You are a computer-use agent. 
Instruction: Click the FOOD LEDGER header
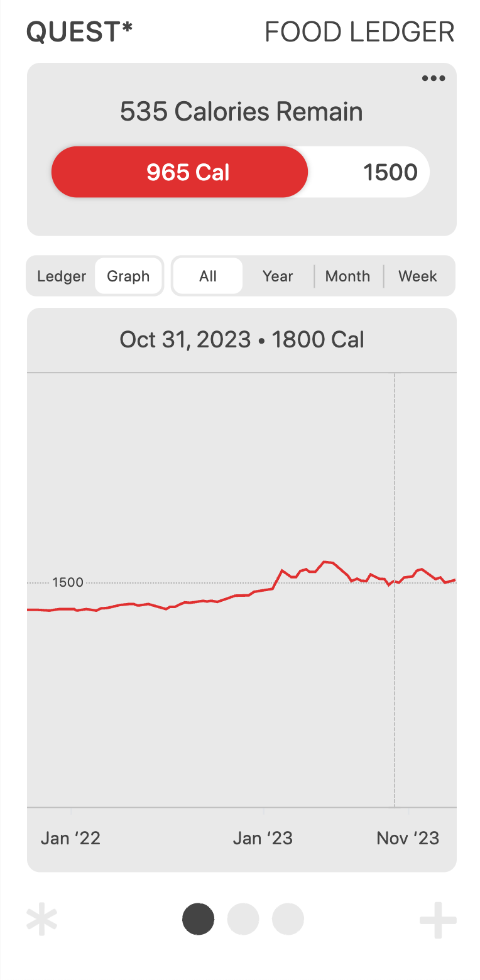tap(359, 32)
